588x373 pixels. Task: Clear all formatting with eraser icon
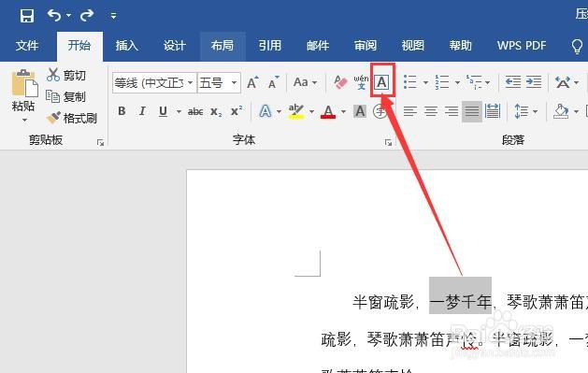coord(340,82)
